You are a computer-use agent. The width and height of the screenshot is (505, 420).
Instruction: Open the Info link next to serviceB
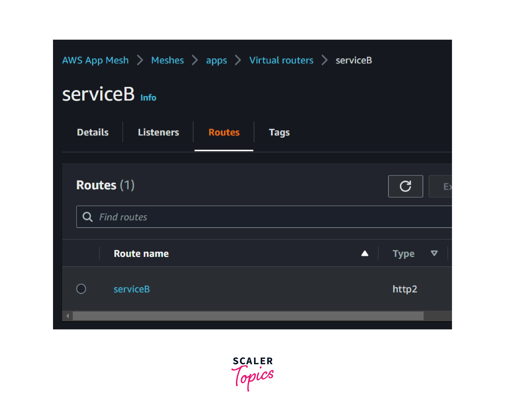pyautogui.click(x=148, y=97)
